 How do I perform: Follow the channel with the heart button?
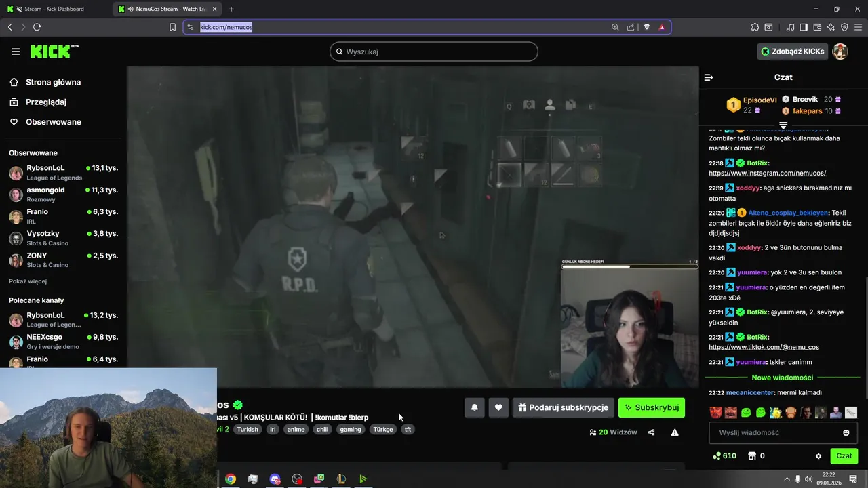click(x=498, y=407)
